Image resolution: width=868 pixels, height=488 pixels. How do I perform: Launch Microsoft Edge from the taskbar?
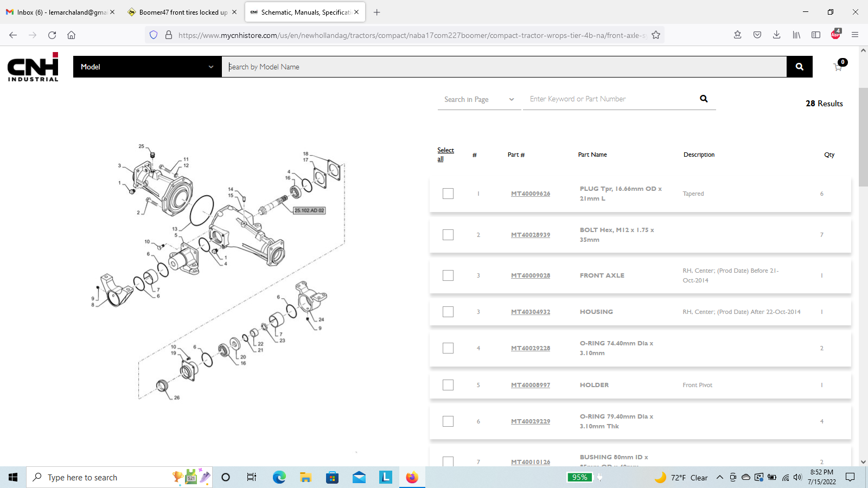279,477
